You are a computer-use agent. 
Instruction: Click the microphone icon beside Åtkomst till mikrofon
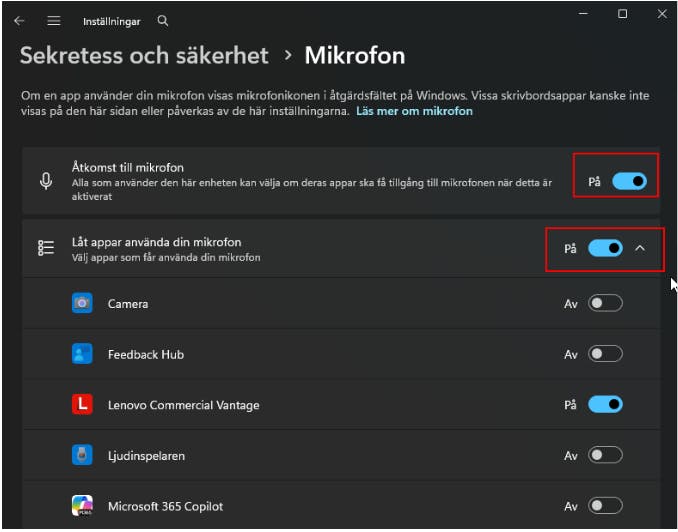45,181
